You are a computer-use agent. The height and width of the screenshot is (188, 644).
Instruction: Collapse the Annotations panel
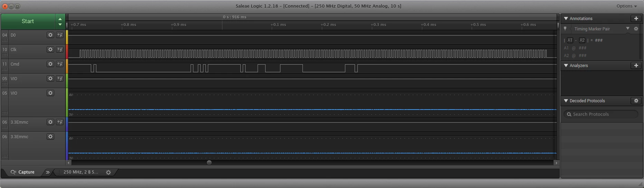[566, 18]
